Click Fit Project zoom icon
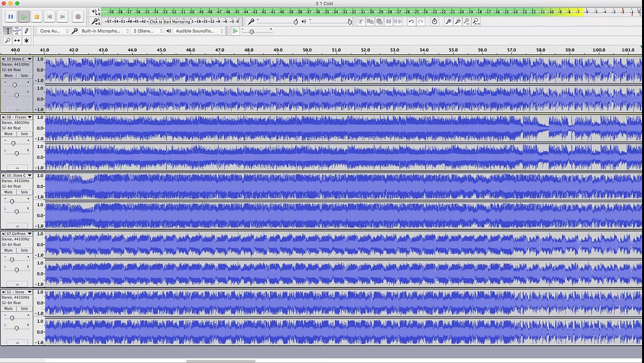Viewport: 644px width, 363px height. click(476, 22)
